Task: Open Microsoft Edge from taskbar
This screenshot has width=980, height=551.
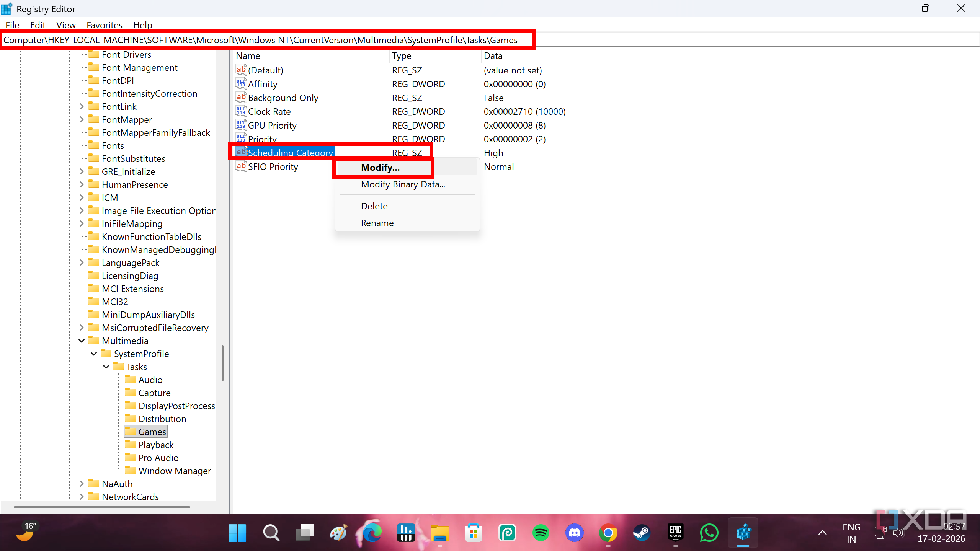Action: (x=372, y=533)
